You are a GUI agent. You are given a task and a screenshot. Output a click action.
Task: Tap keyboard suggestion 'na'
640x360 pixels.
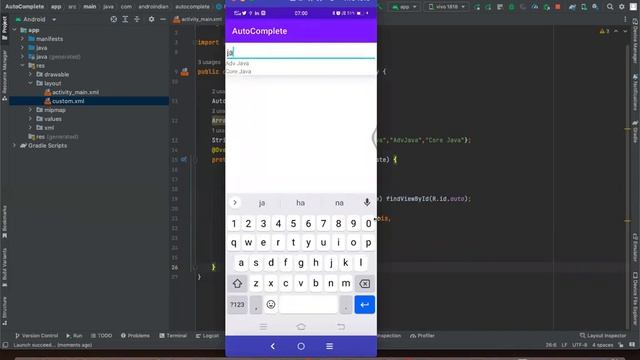tap(339, 203)
